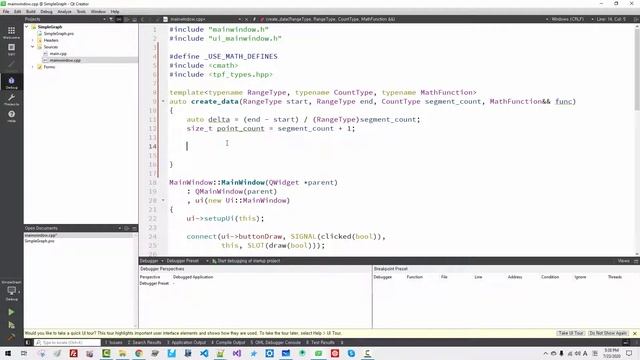Switch to Debug mode in sidebar
The width and height of the screenshot is (640, 360).
(11, 82)
